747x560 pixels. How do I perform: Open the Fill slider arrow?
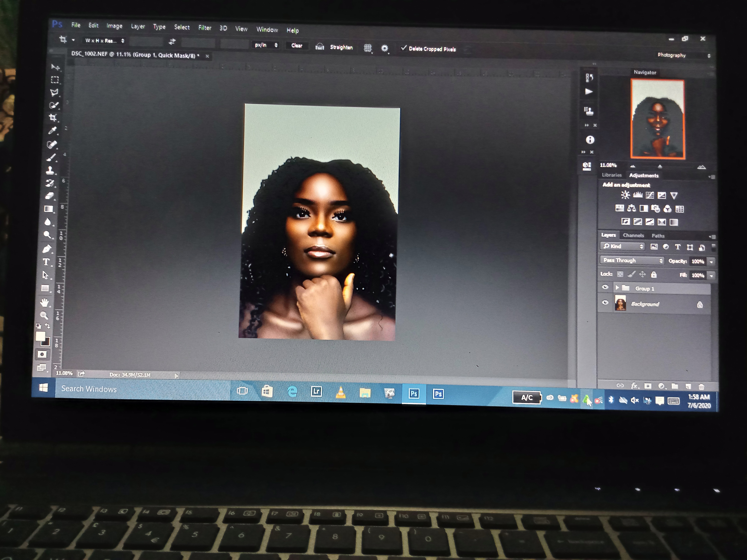(711, 276)
